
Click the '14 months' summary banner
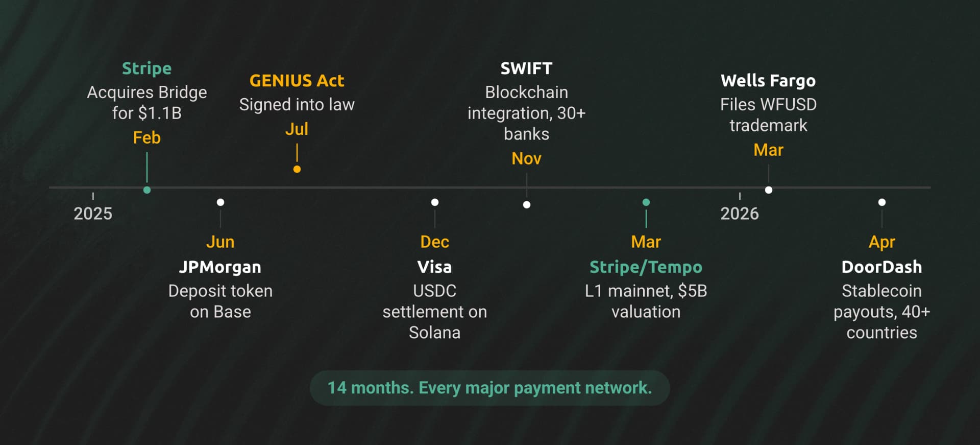489,388
